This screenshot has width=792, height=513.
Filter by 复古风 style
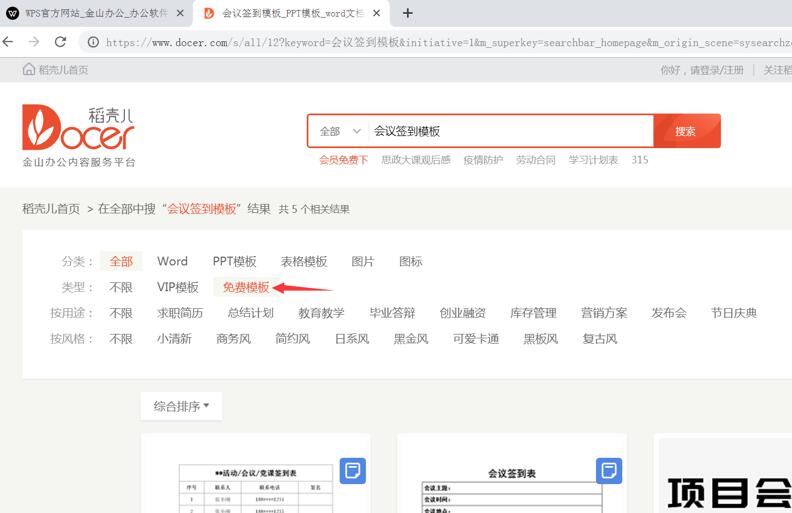click(600, 339)
